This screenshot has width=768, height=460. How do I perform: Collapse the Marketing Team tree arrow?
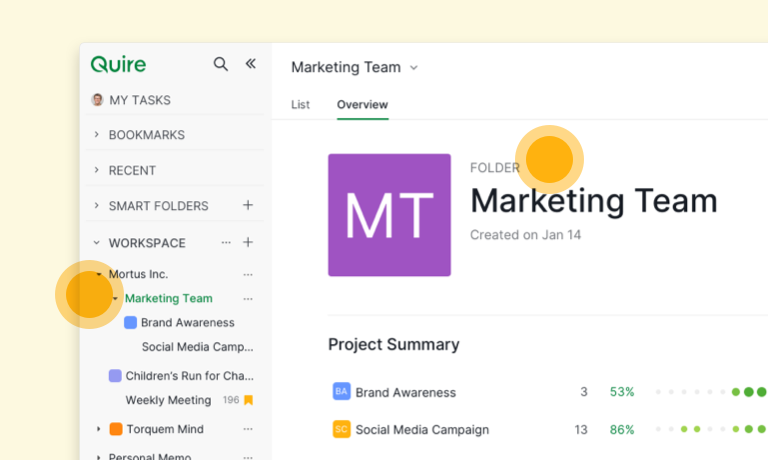tap(115, 298)
